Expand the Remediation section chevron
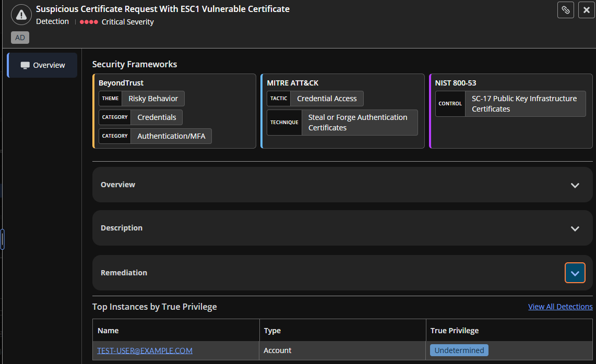 (x=575, y=273)
